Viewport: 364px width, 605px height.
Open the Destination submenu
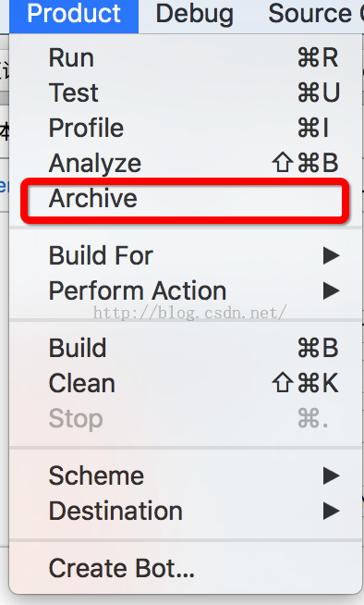(x=186, y=511)
